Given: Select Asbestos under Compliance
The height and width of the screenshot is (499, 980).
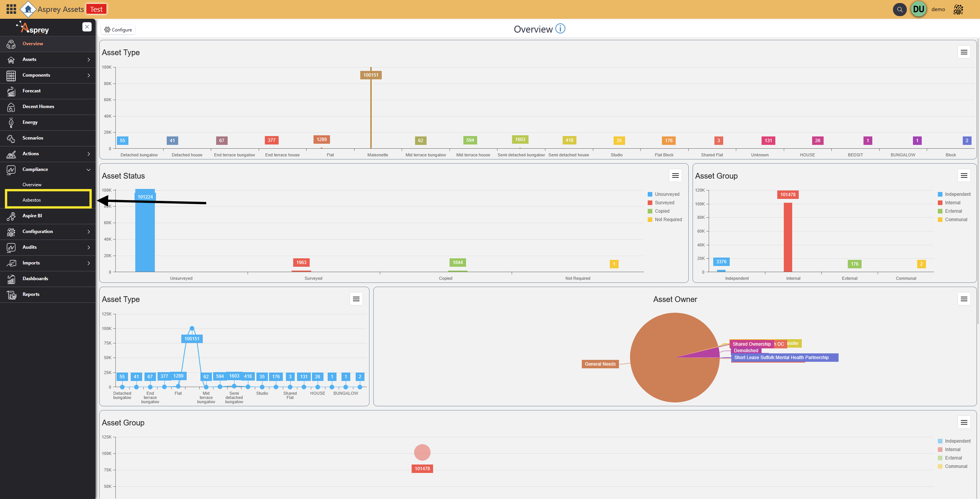Looking at the screenshot, I should point(32,200).
